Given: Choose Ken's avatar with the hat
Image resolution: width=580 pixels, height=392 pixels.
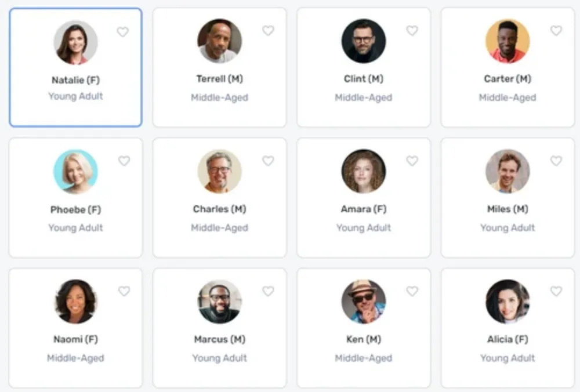Looking at the screenshot, I should click(364, 302).
